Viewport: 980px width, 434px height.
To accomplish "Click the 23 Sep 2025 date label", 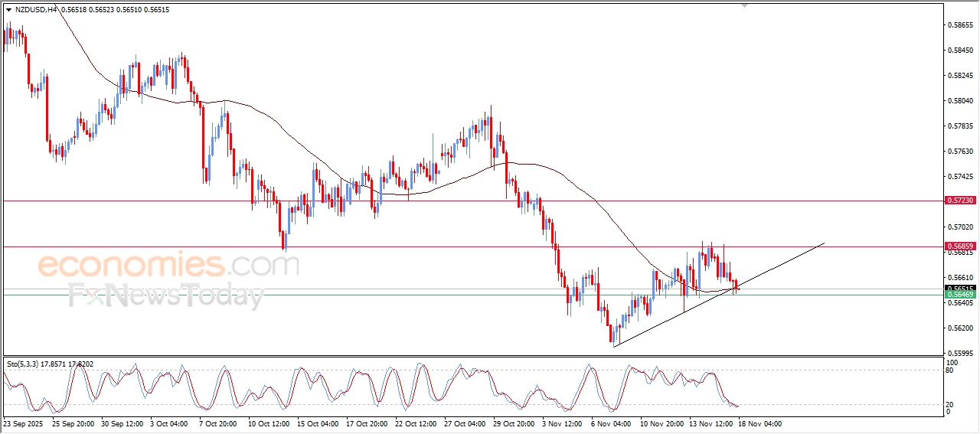I will click(21, 423).
